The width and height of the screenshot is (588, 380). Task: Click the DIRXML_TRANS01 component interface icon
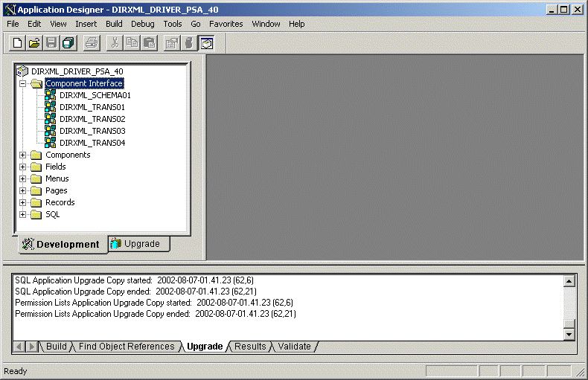(x=51, y=107)
